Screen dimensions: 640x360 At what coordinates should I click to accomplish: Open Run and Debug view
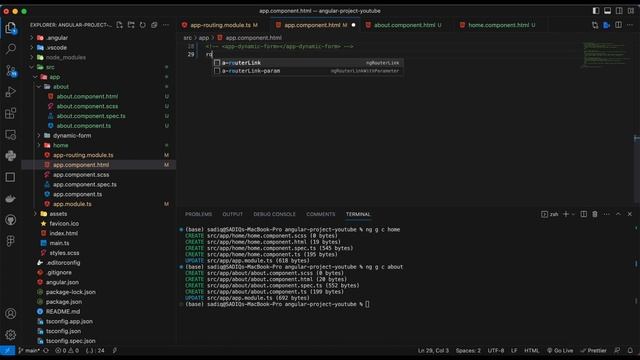pos(11,92)
